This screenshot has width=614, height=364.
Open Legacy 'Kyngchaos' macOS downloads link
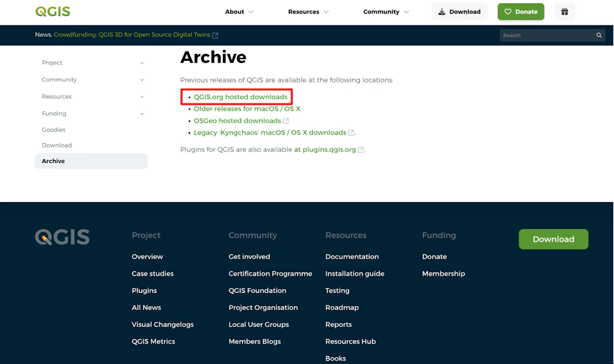(270, 132)
